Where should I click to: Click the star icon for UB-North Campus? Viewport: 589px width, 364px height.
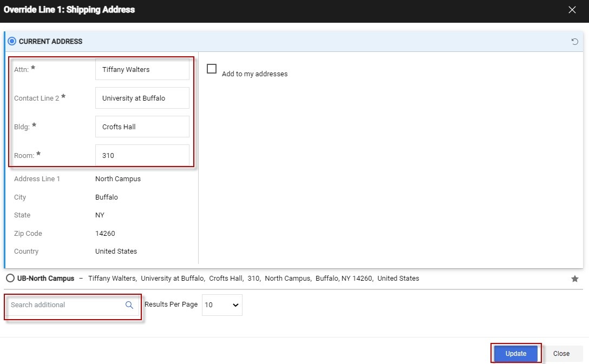pyautogui.click(x=575, y=279)
